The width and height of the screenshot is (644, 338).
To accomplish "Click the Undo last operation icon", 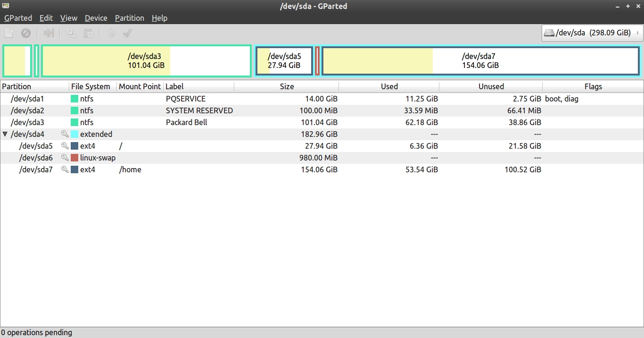I will tap(111, 33).
